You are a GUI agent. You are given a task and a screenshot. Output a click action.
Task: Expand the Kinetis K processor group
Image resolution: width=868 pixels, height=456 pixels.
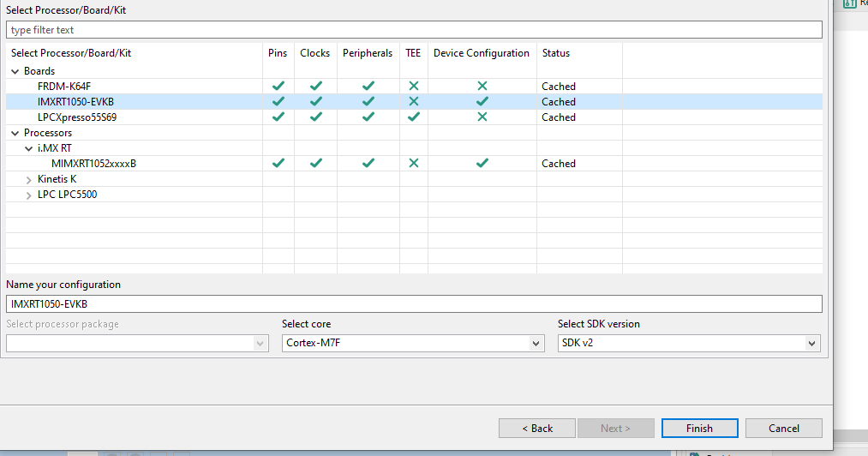29,180
